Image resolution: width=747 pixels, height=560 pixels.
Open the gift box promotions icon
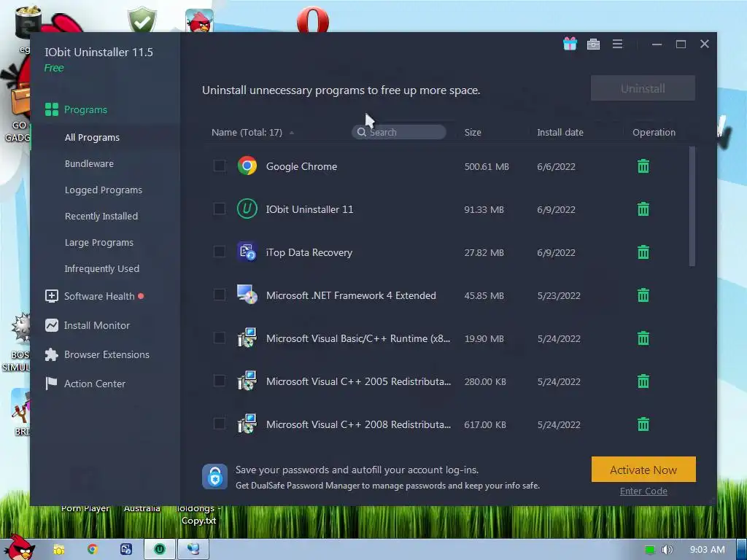[x=570, y=44]
